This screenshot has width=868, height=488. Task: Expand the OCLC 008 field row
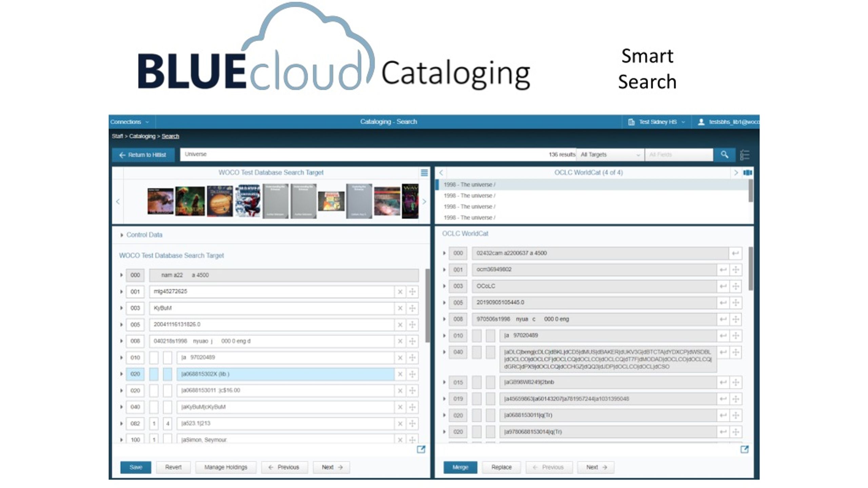click(444, 319)
